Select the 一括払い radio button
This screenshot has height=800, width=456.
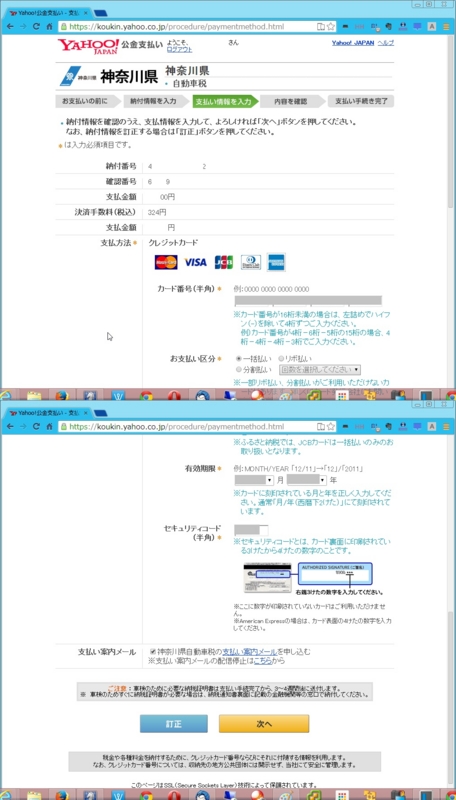(239, 359)
